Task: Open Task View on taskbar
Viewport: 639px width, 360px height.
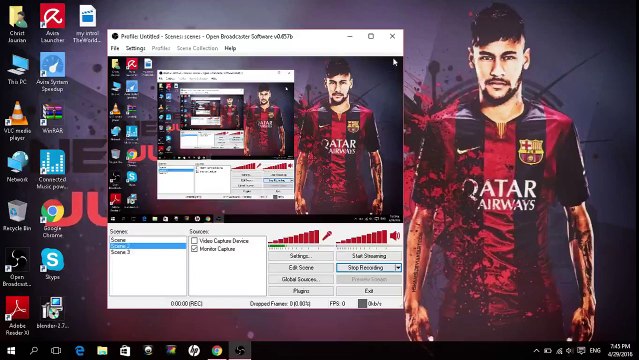Action: pyautogui.click(x=56, y=351)
